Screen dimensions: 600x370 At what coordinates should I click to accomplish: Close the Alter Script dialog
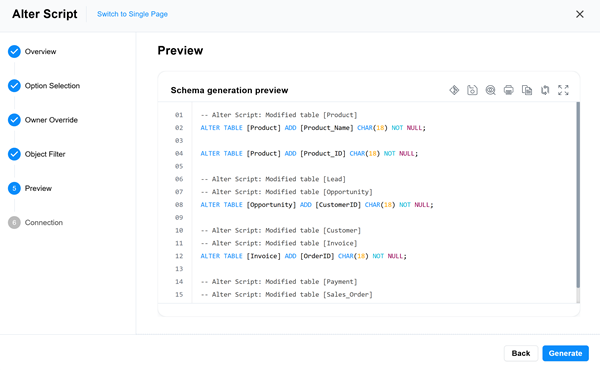580,14
